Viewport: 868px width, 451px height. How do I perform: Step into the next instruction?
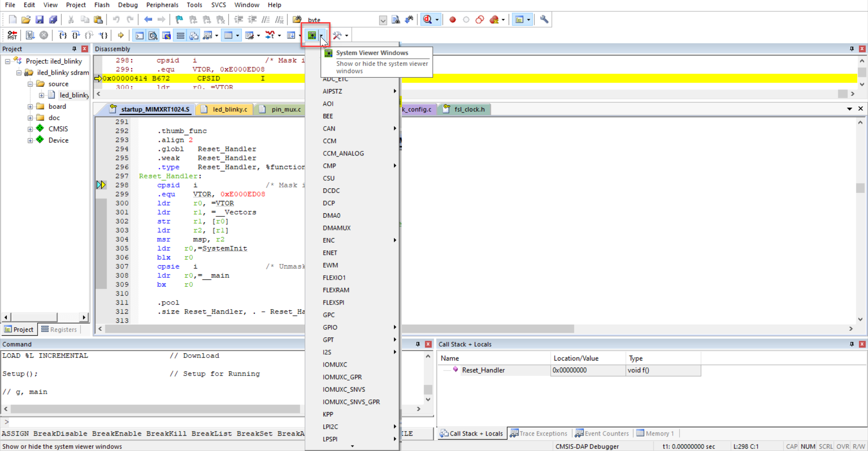point(62,35)
